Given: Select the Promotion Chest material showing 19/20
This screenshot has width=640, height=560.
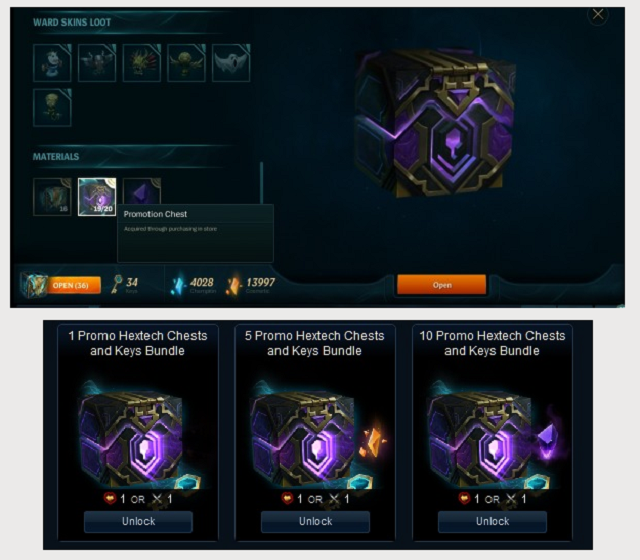Looking at the screenshot, I should pos(97,197).
